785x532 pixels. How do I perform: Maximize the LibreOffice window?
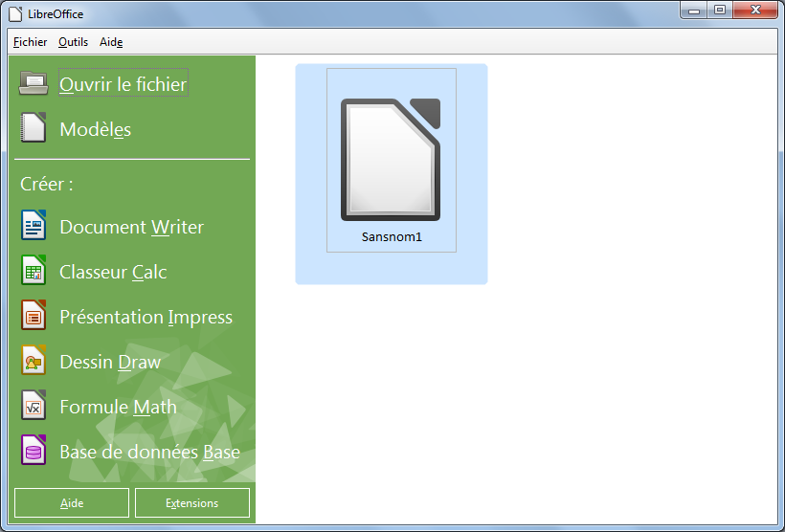(x=720, y=10)
